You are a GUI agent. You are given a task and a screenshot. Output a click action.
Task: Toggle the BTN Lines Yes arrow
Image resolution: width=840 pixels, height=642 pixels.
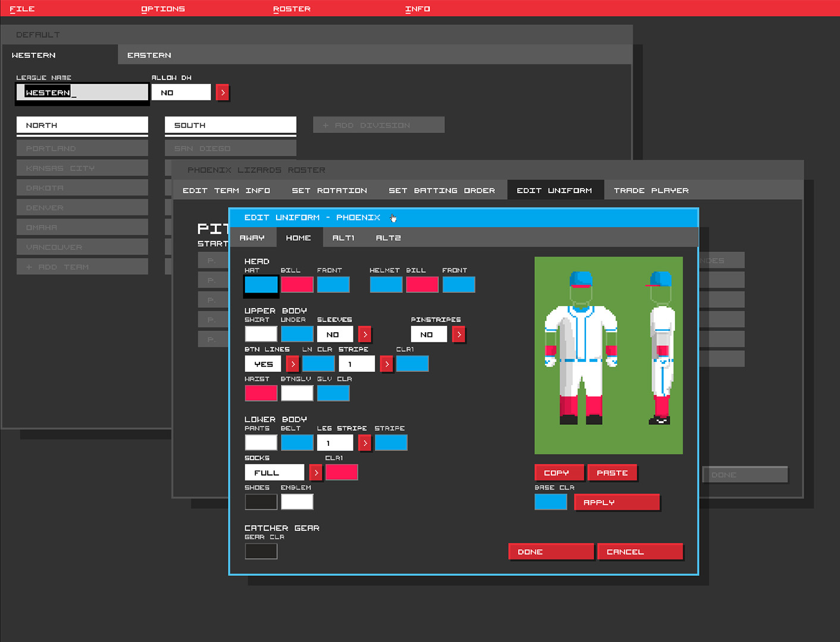pyautogui.click(x=292, y=364)
